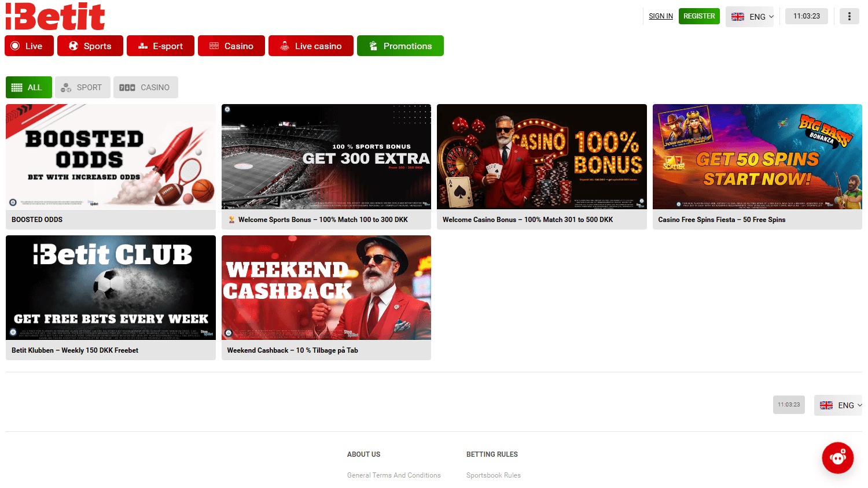Activate the CASINO promotions filter
The width and height of the screenshot is (868, 488).
pos(145,87)
